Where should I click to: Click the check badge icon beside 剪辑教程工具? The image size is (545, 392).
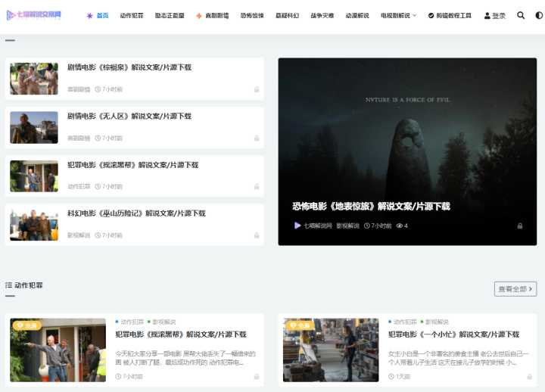431,16
